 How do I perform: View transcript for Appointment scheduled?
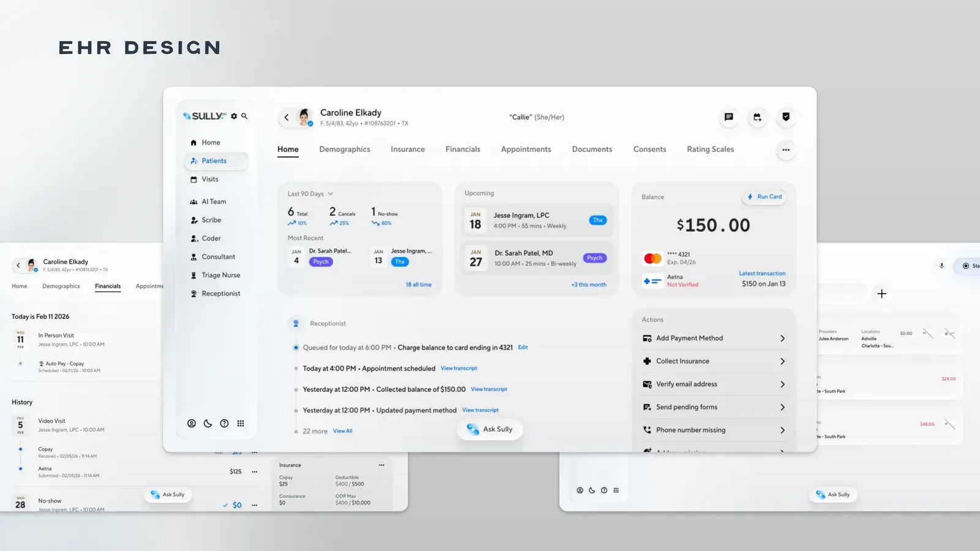[459, 369]
